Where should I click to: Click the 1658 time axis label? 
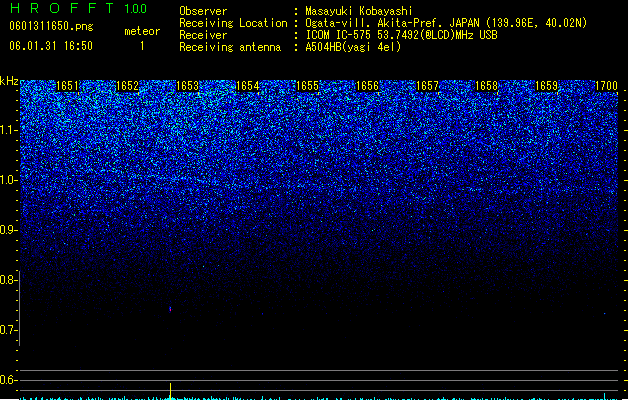[x=487, y=86]
